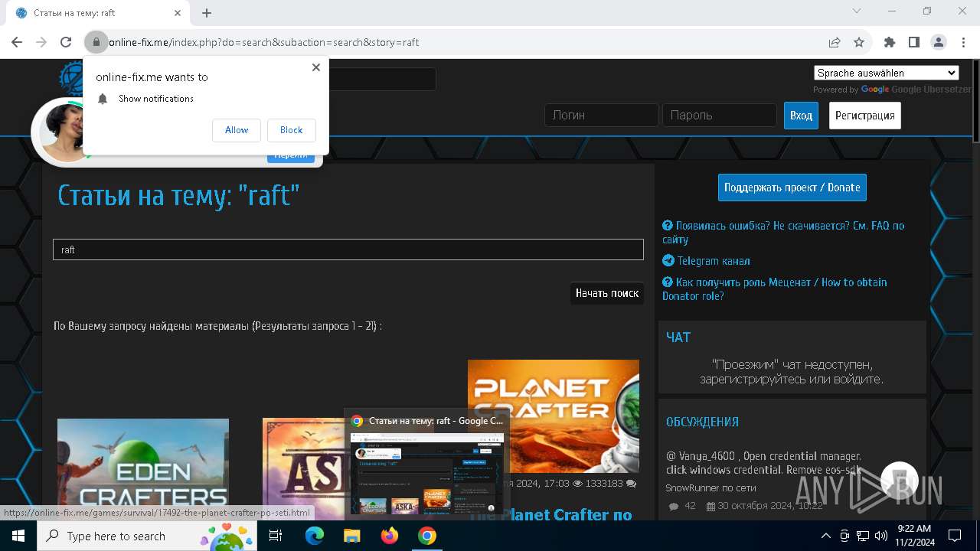Click the ОБСУЖДЕНИЯ section heading
980x551 pixels.
tap(702, 422)
